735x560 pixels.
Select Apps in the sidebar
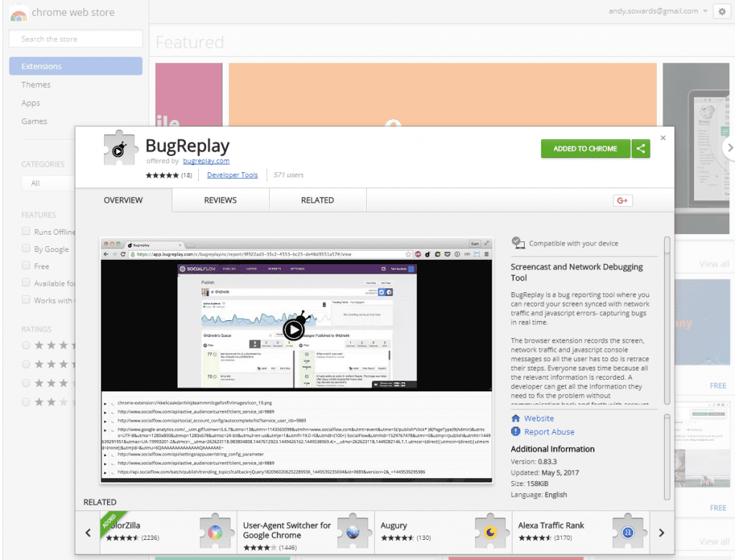click(30, 103)
